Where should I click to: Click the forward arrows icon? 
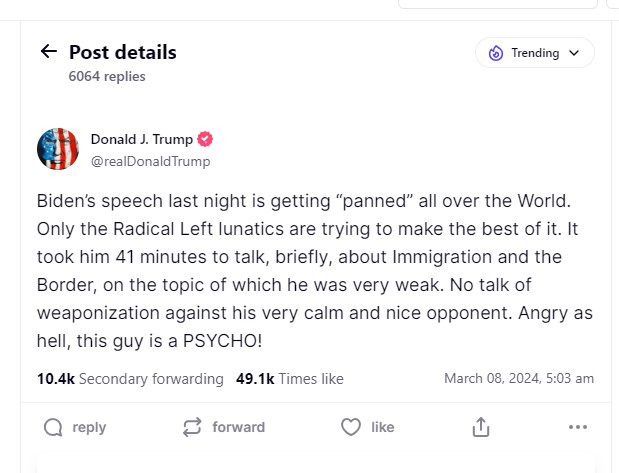click(192, 427)
